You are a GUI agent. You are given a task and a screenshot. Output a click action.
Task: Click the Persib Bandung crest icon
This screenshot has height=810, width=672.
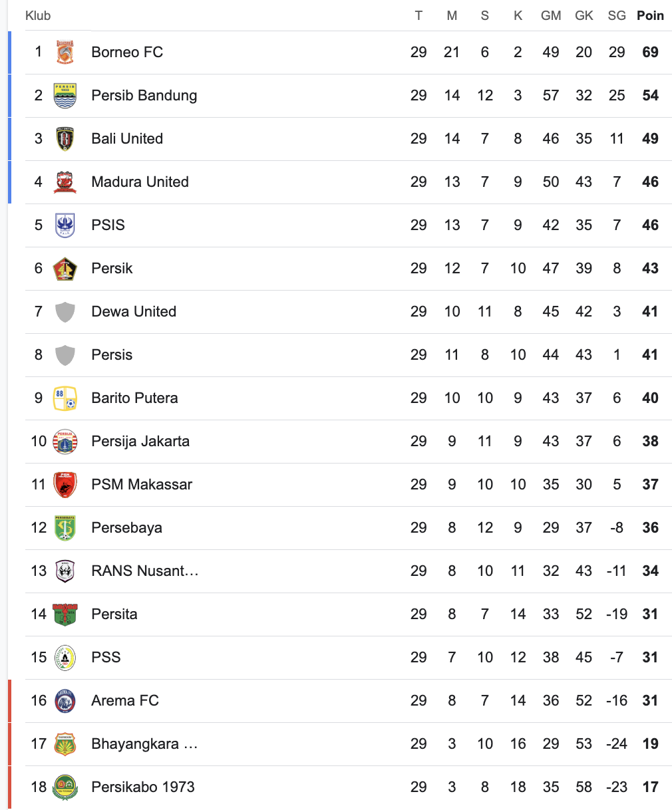(65, 95)
